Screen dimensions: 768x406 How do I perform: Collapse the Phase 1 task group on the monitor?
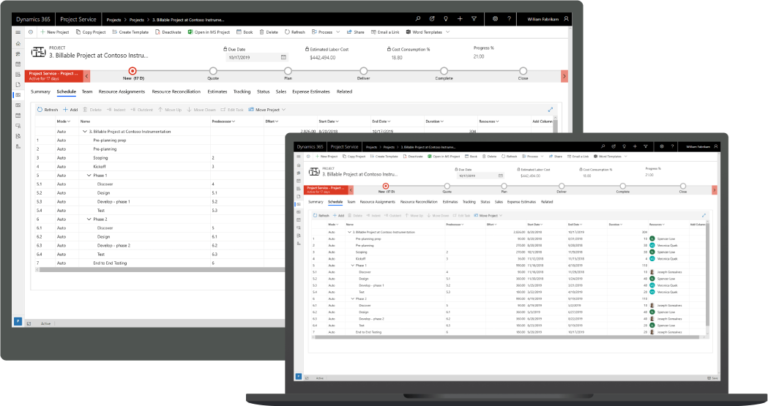[88, 174]
